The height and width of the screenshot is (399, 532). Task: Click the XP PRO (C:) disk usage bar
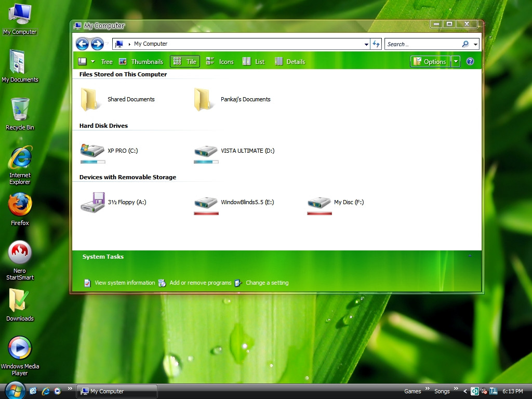(92, 162)
